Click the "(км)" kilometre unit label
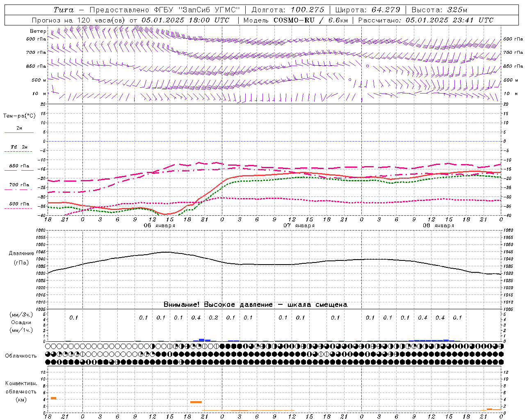 [x=21, y=399]
